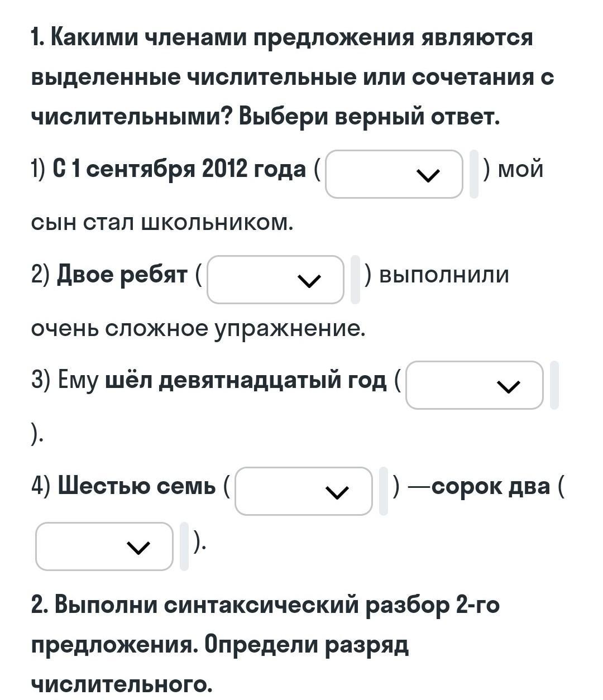Click the bold phrase "Шестью семь"

pos(137,486)
